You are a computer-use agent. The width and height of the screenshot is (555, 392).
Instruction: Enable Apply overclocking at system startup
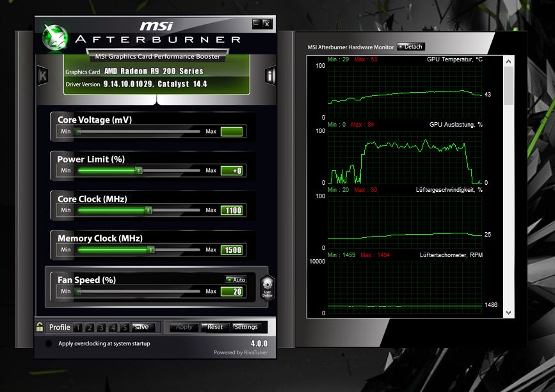(49, 343)
